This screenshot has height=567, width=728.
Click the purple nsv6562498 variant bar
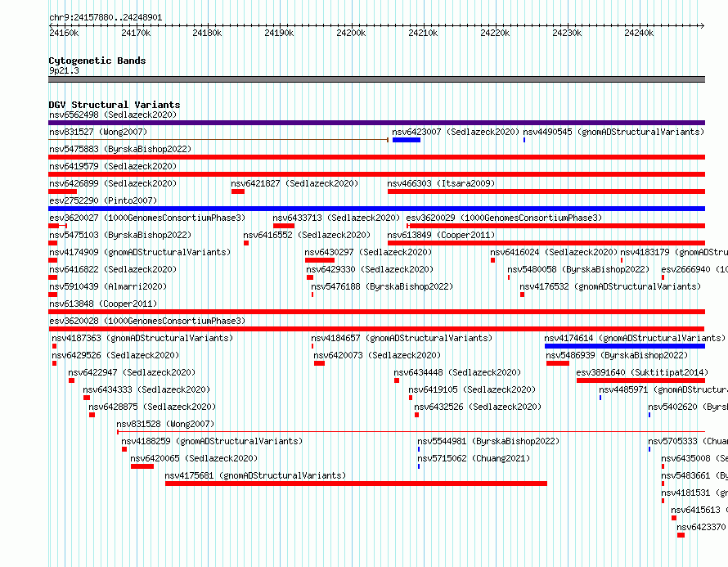[376, 123]
